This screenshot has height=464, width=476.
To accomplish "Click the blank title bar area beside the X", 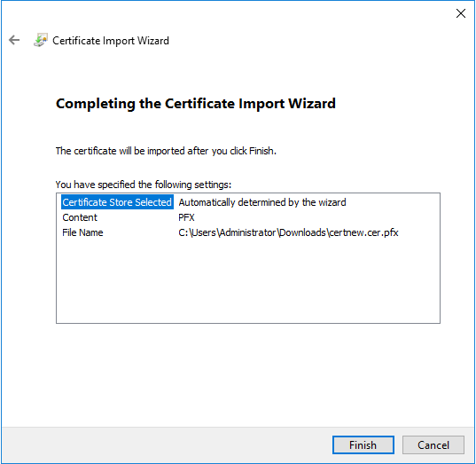I will click(x=303, y=13).
